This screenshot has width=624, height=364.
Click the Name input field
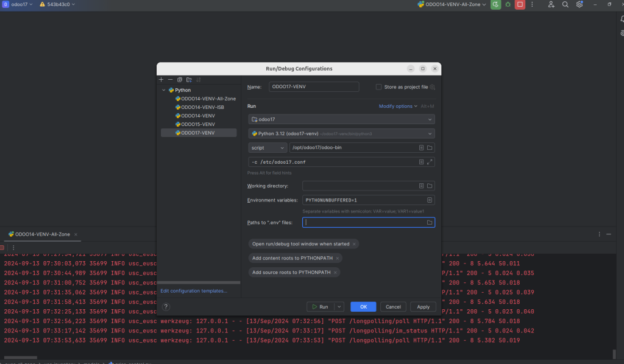(x=314, y=86)
